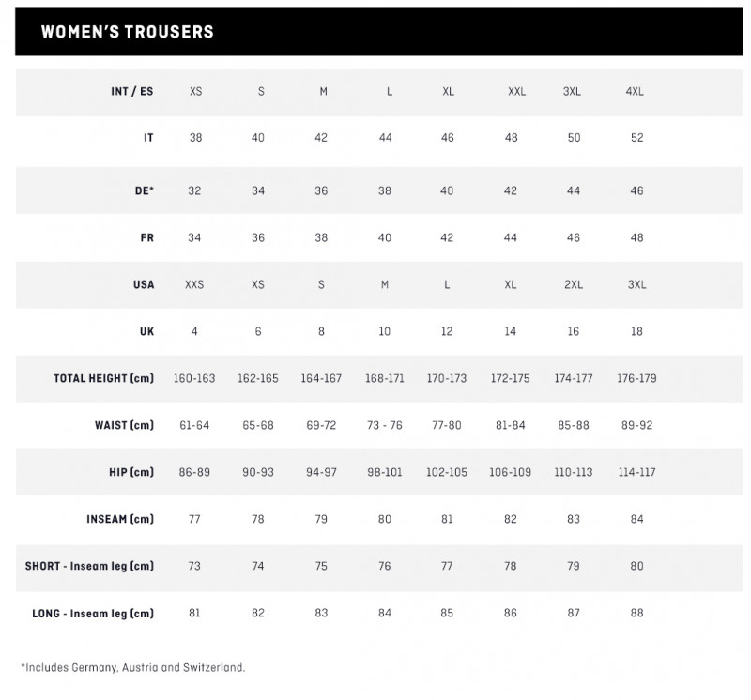Select the INT / ES row label
Image resolution: width=751 pixels, height=700 pixels.
(131, 91)
